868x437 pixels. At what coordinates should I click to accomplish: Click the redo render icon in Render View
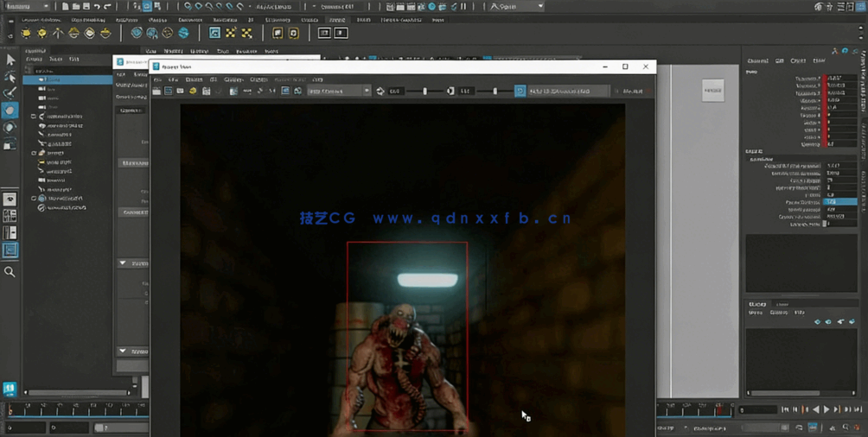tap(156, 91)
